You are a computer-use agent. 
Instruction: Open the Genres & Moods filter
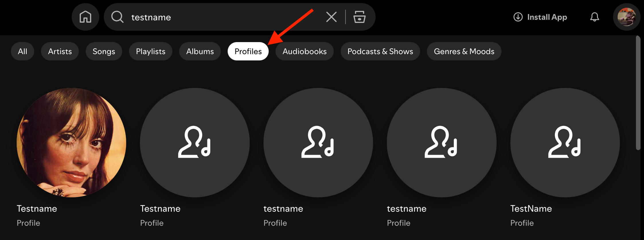pos(464,51)
